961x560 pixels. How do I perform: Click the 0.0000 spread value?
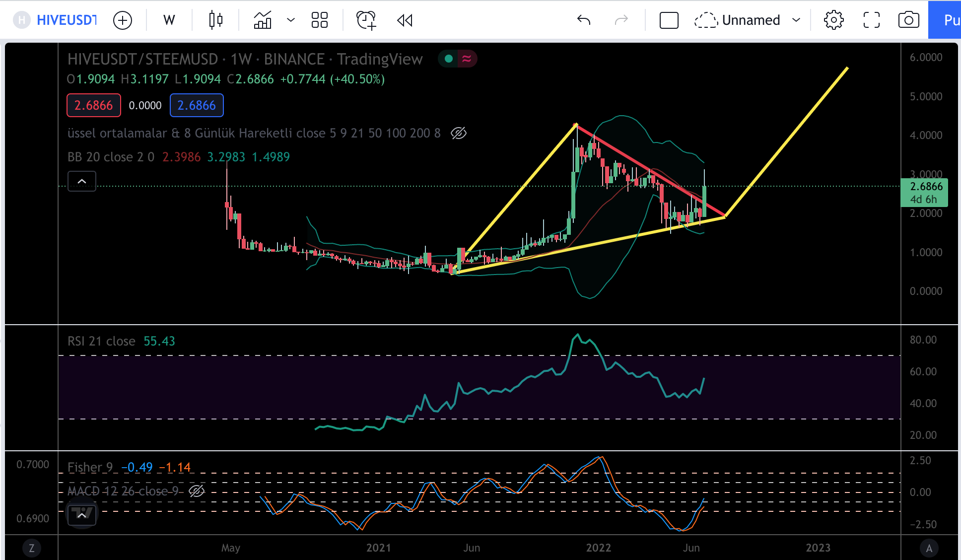pyautogui.click(x=145, y=106)
